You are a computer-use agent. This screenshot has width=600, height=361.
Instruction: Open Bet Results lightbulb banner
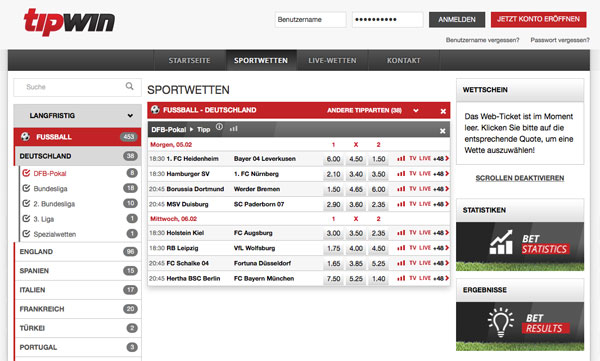[520, 326]
